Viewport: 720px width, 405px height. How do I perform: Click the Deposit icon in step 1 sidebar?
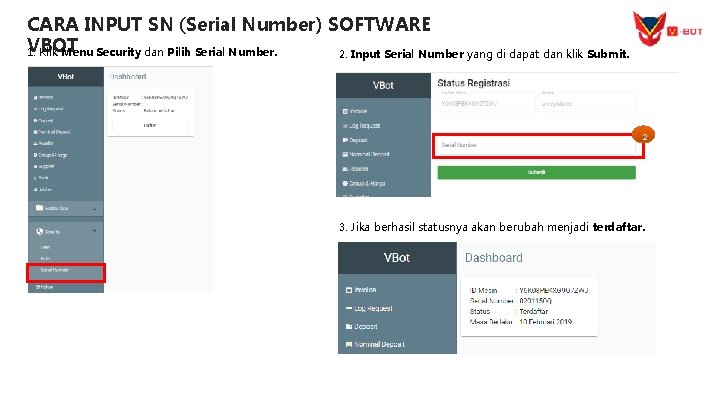click(x=35, y=121)
